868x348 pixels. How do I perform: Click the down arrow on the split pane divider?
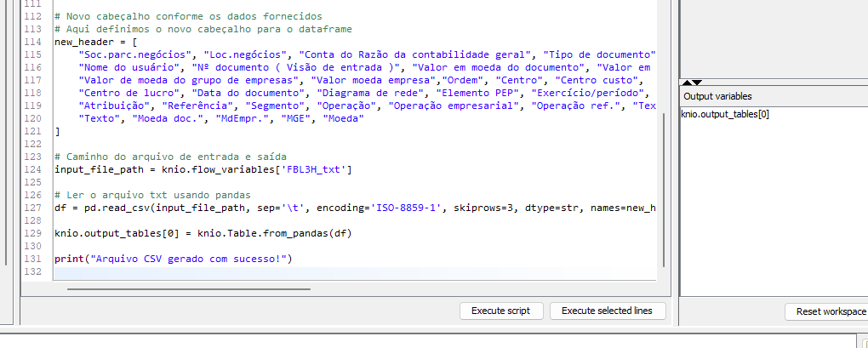698,83
